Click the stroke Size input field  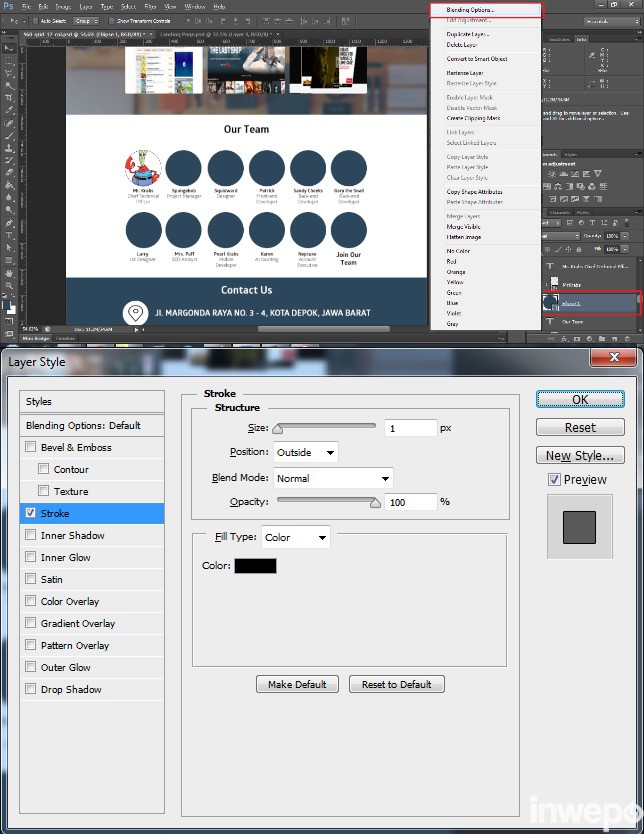411,428
